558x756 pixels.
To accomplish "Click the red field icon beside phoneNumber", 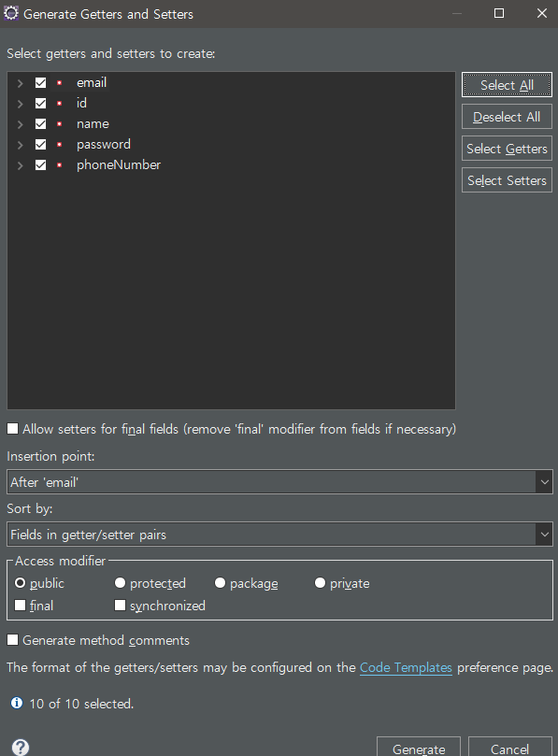I will [59, 164].
